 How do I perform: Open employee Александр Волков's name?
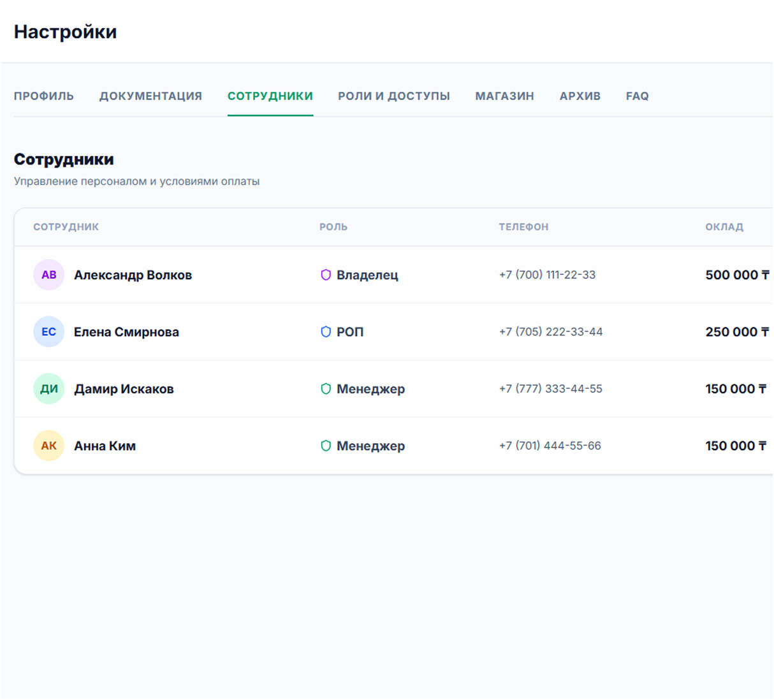click(133, 275)
